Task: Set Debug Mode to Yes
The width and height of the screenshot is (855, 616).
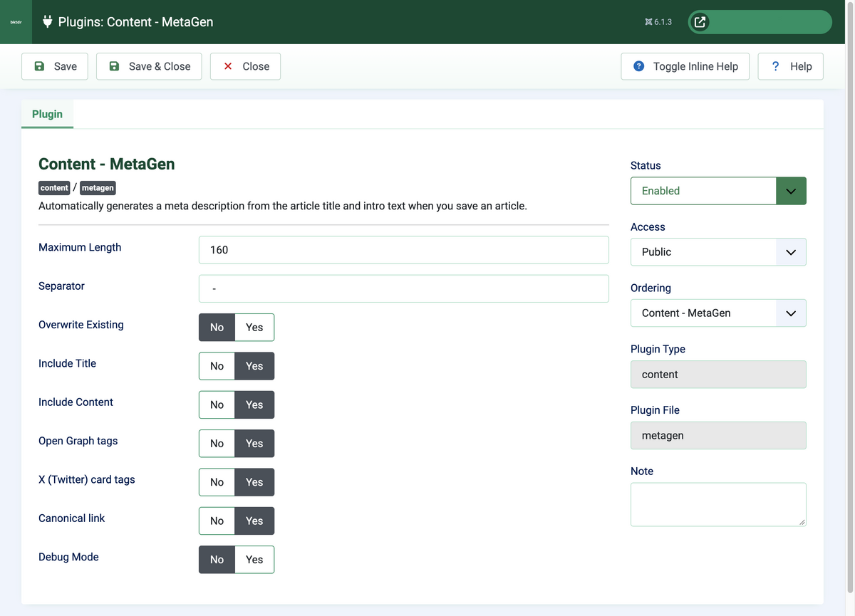Action: coord(254,560)
